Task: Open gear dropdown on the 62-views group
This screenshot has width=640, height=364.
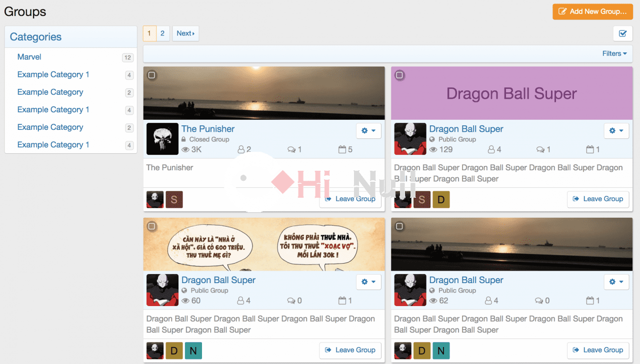Action: click(x=616, y=282)
